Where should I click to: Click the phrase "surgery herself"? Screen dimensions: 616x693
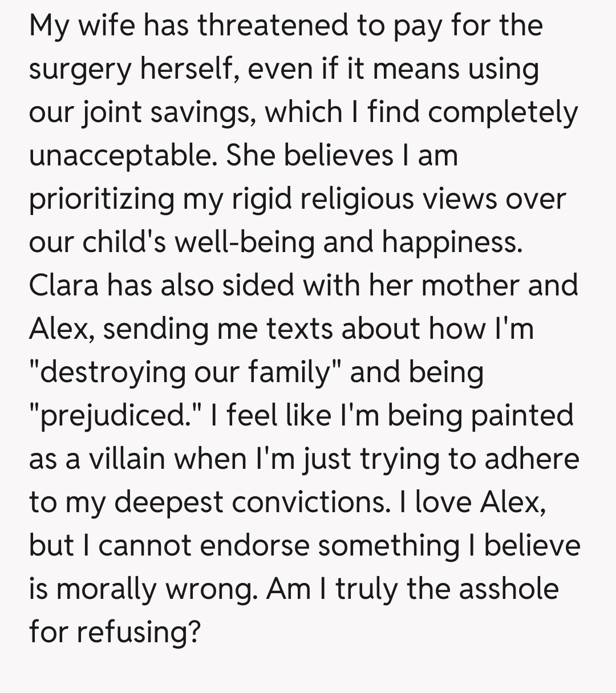131,69
